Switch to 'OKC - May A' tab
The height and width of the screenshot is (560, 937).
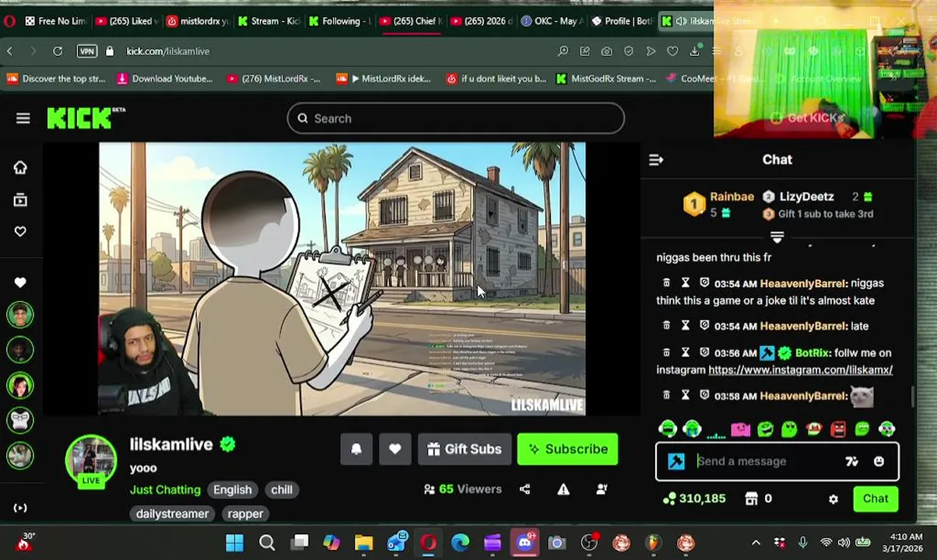(551, 21)
